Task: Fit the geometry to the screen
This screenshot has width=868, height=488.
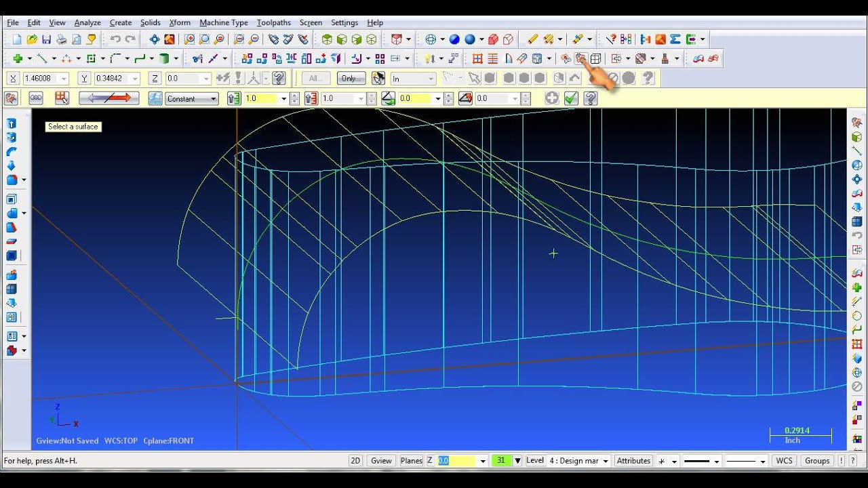Action: 155,39
